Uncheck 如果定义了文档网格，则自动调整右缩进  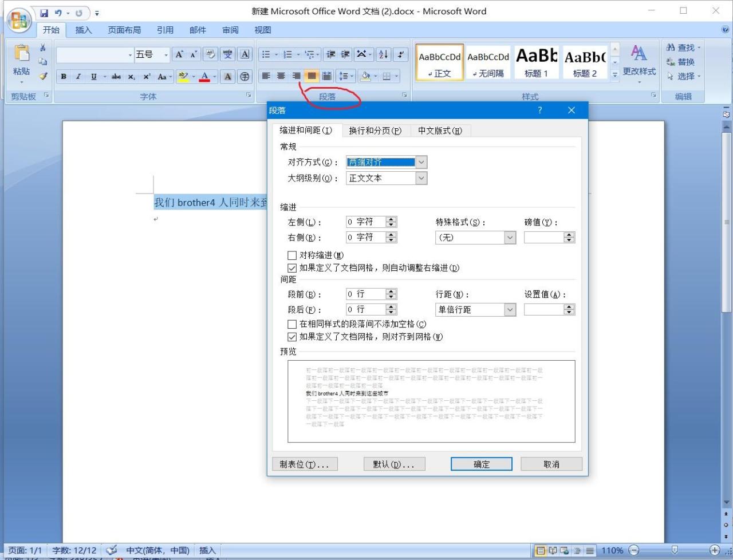[292, 268]
